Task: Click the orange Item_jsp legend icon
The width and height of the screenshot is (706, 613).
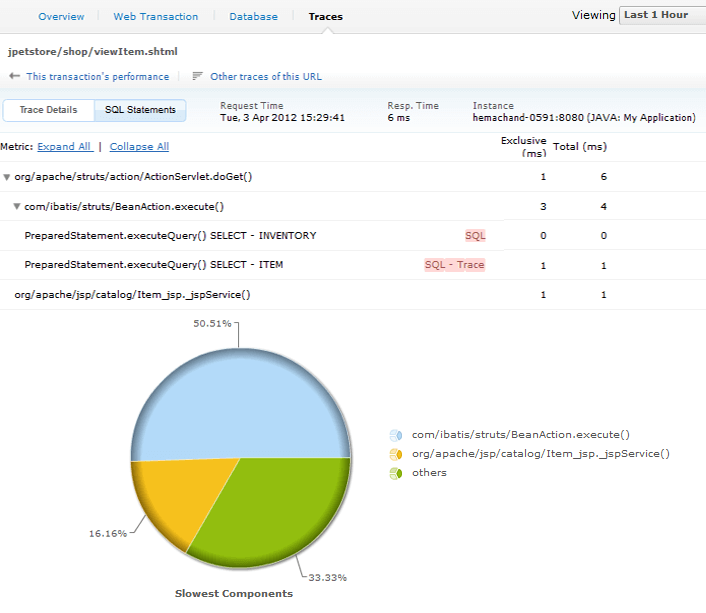Action: (x=396, y=454)
